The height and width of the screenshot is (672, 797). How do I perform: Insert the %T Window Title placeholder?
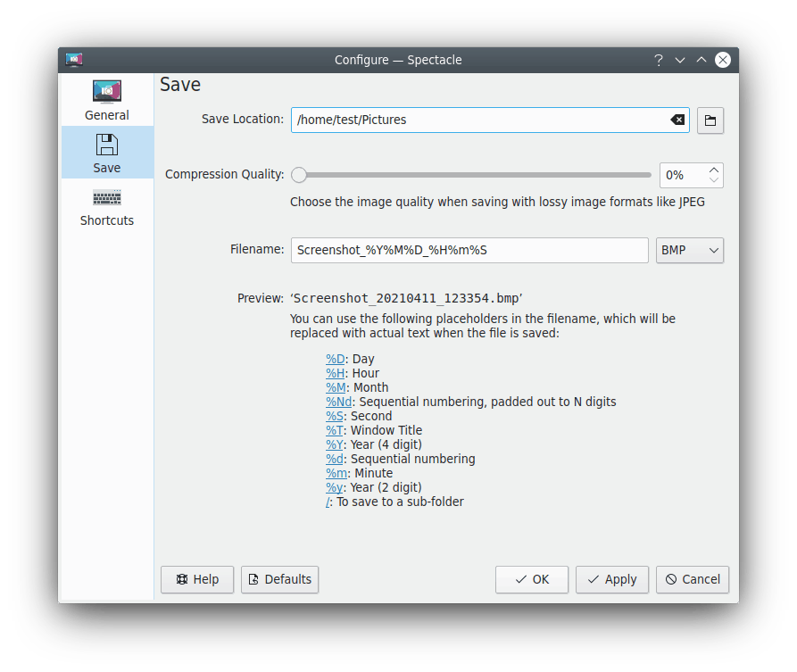335,430
